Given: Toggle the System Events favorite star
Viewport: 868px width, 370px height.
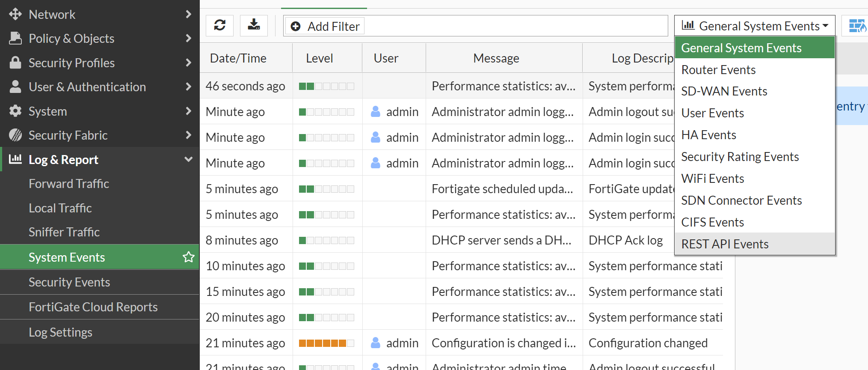Looking at the screenshot, I should point(188,257).
